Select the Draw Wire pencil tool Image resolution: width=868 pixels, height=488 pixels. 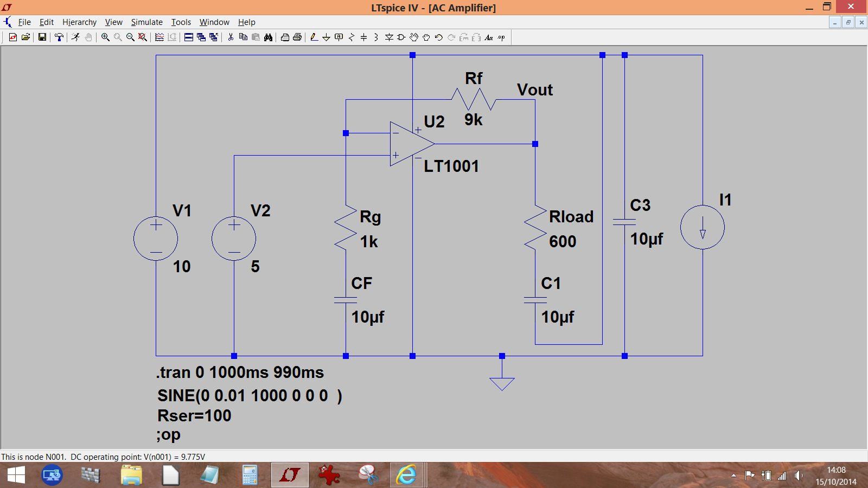tap(314, 37)
